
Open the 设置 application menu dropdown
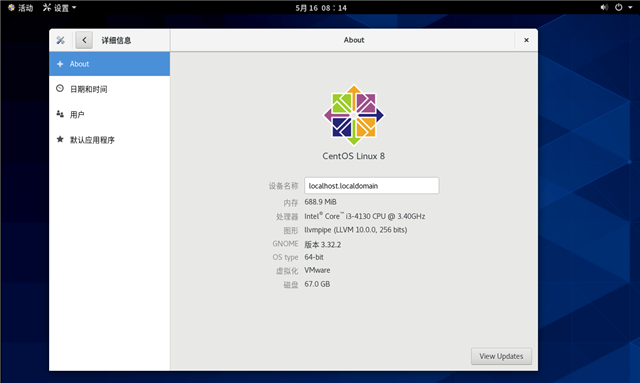pos(60,8)
